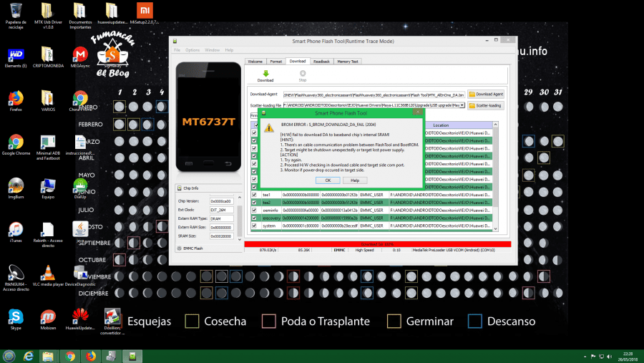Click the Location column header

tap(441, 125)
